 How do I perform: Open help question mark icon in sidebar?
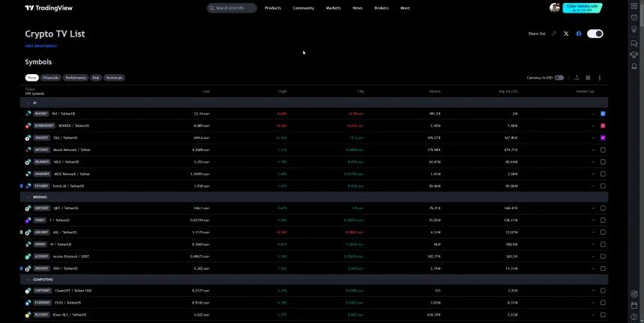pos(634,317)
